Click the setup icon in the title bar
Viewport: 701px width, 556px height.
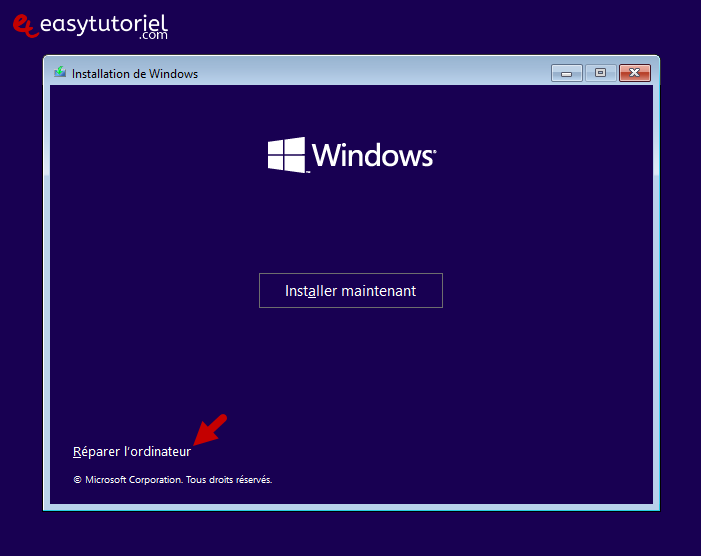point(60,72)
